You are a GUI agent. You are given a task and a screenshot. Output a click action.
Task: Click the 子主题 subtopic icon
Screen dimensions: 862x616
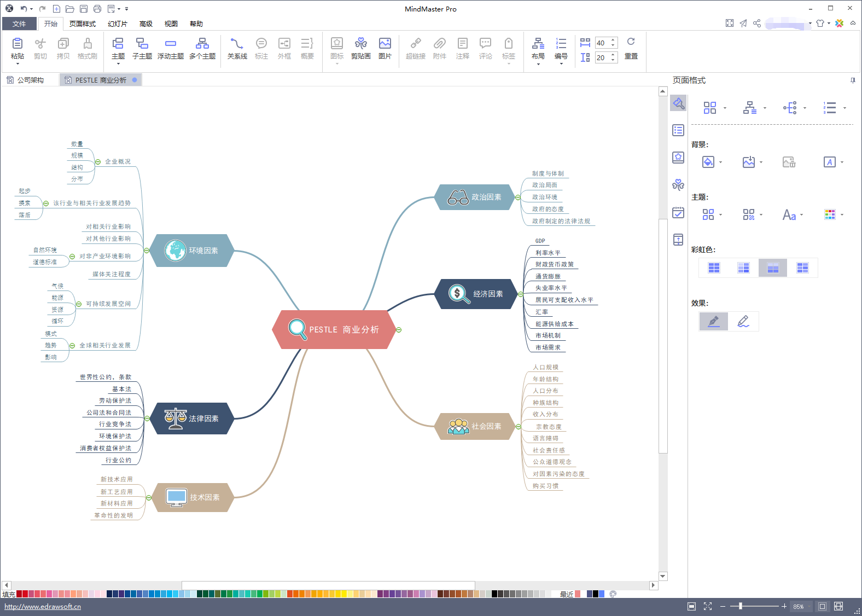click(142, 48)
